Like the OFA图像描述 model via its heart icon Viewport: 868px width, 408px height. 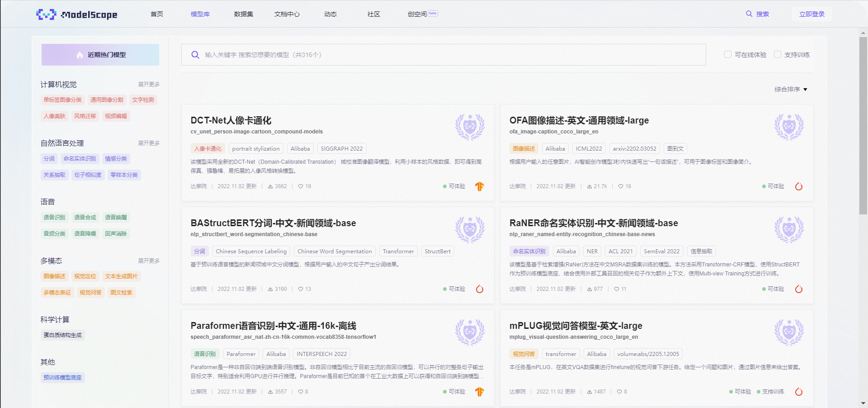621,186
